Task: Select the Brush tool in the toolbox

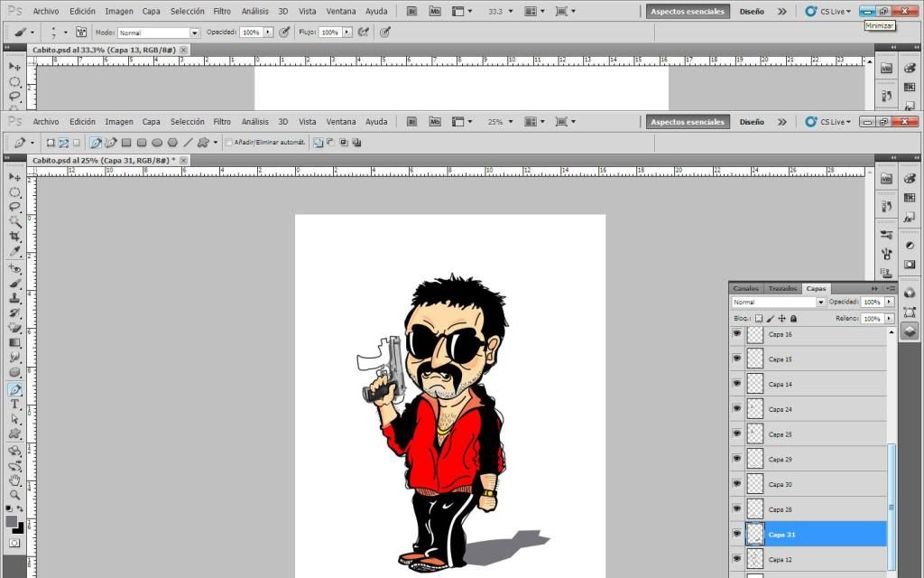Action: 14,284
